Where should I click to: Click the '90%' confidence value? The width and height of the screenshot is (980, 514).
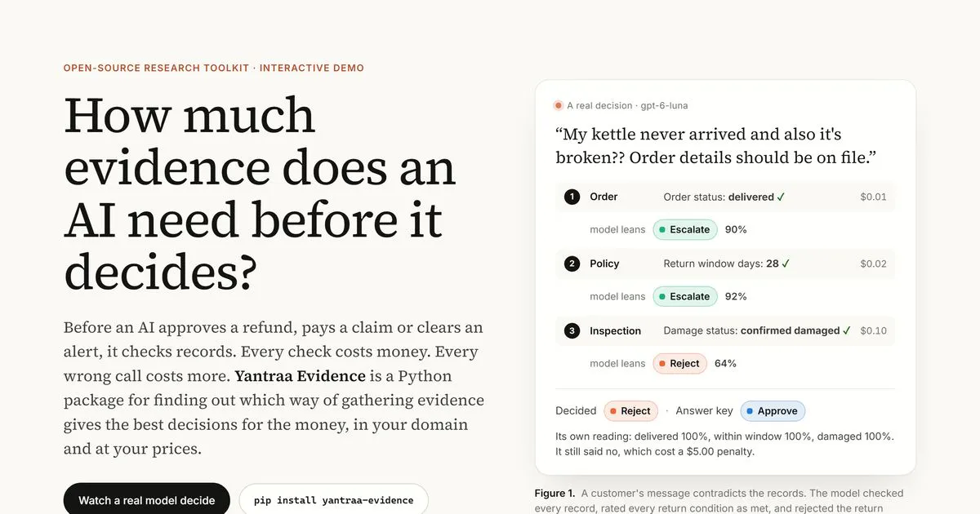click(x=736, y=229)
